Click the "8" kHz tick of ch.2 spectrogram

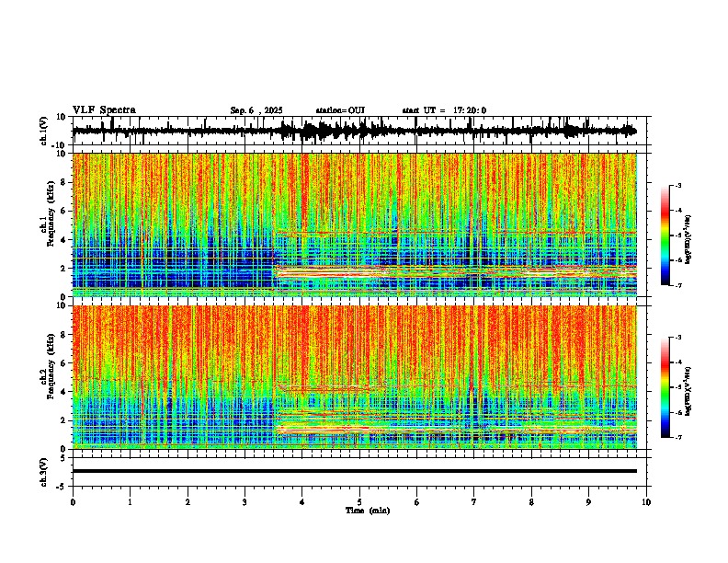[64, 335]
